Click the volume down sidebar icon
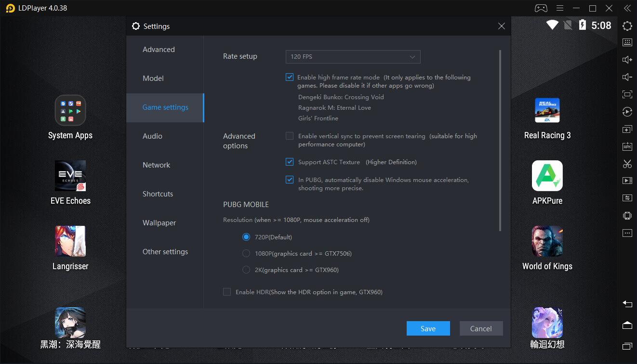This screenshot has height=364, width=637. 627,77
